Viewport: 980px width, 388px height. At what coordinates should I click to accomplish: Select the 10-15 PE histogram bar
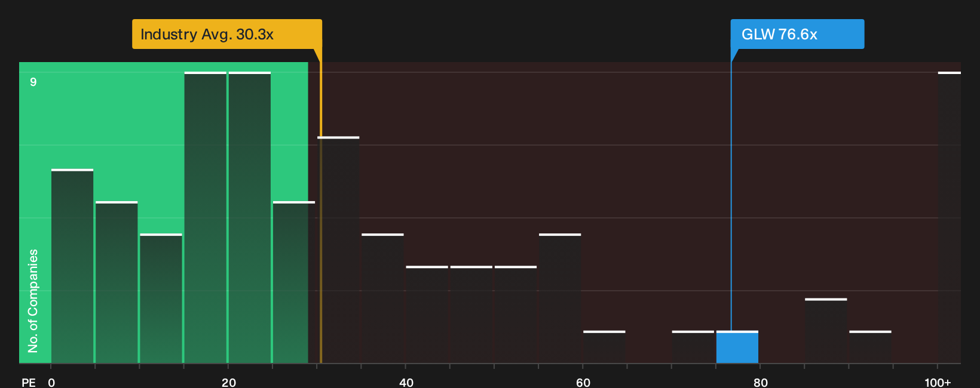(161, 298)
